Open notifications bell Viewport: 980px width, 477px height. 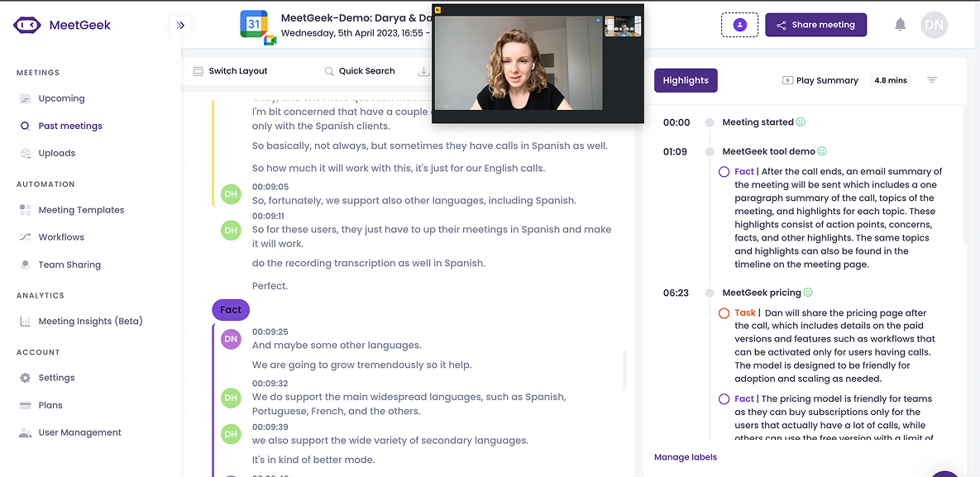click(900, 25)
